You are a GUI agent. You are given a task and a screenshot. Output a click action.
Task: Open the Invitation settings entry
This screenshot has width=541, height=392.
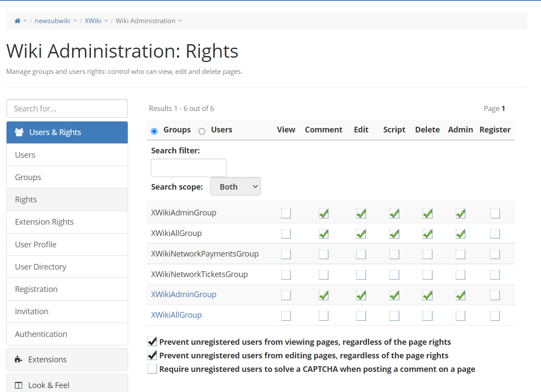[x=67, y=311]
